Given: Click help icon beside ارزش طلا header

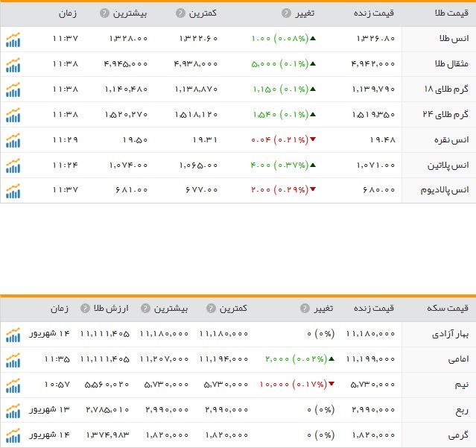Looking at the screenshot, I should [85, 309].
